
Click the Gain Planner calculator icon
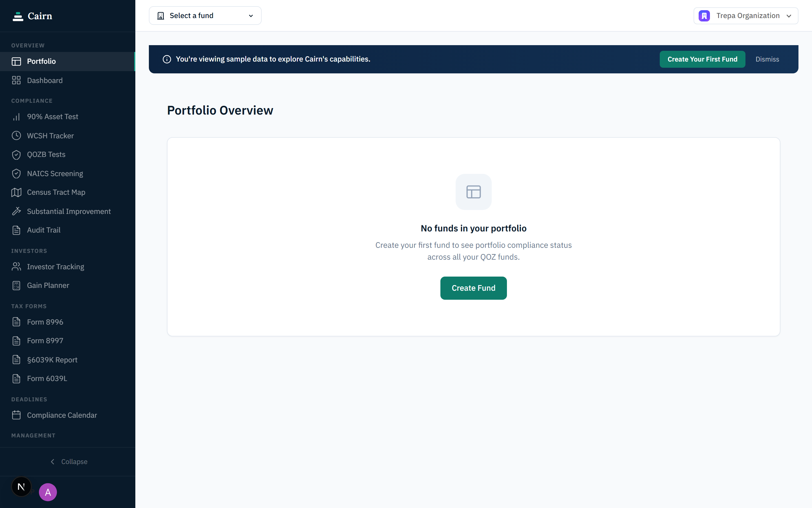[16, 286]
